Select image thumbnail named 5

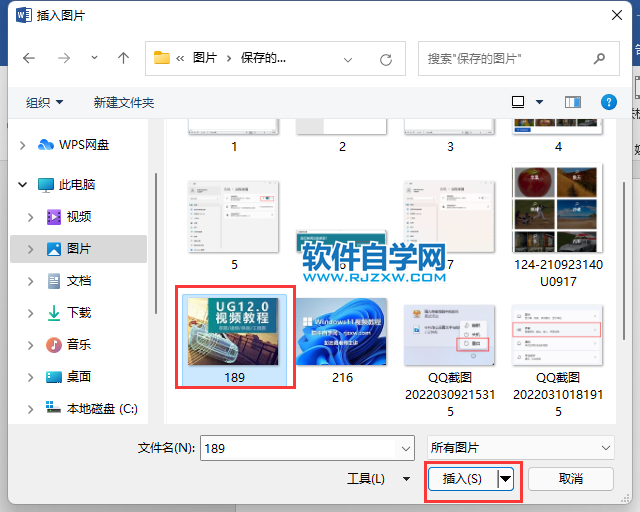tap(233, 217)
